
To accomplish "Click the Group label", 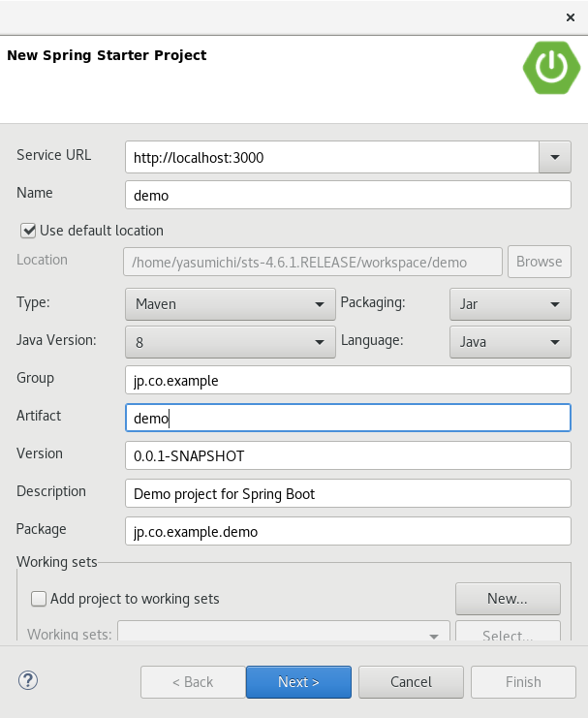I will [x=35, y=378].
